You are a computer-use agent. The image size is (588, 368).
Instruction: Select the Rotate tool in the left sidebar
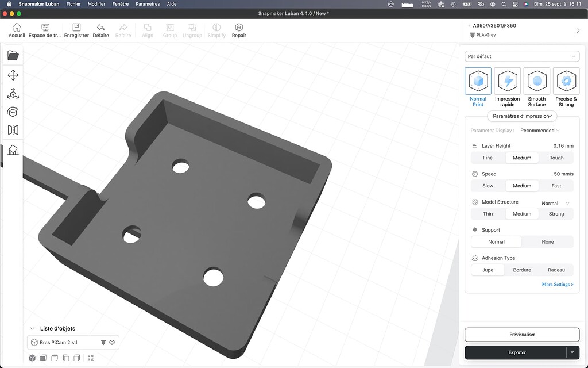coord(13,112)
